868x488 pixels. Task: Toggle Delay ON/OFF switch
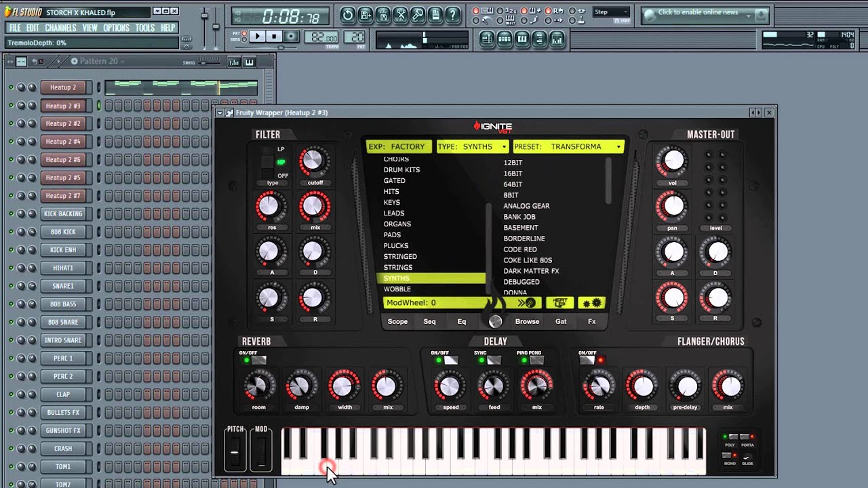coord(451,360)
